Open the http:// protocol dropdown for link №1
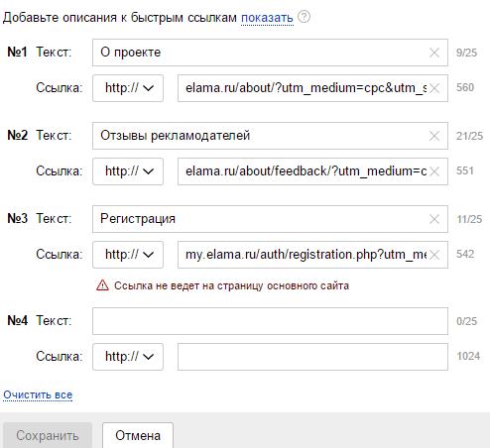The width and height of the screenshot is (490, 448). 128,88
